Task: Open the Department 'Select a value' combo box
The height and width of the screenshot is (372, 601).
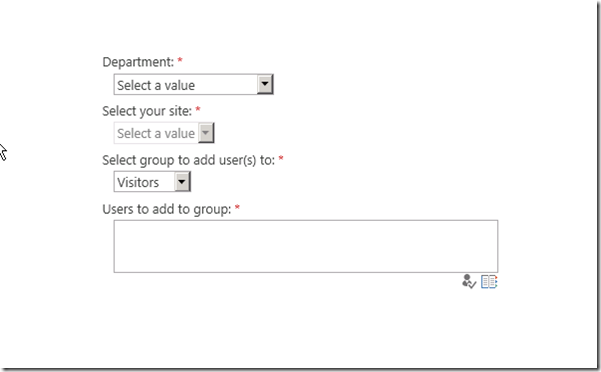Action: point(194,84)
